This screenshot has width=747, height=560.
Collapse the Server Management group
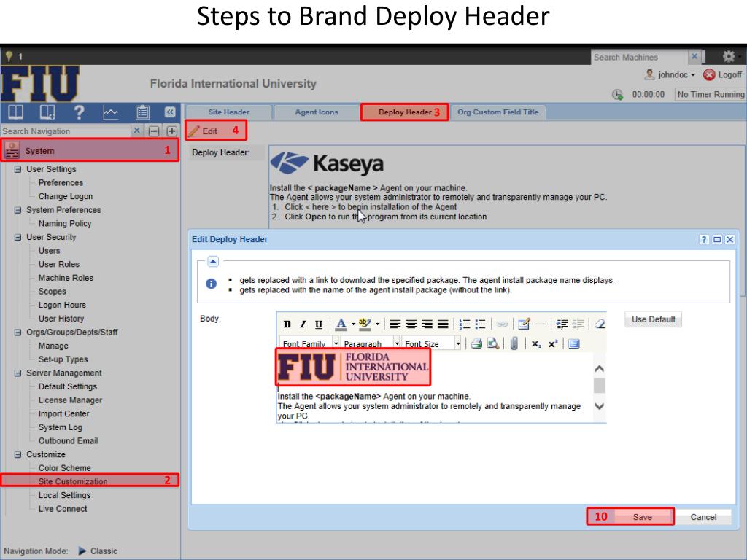[x=18, y=373]
